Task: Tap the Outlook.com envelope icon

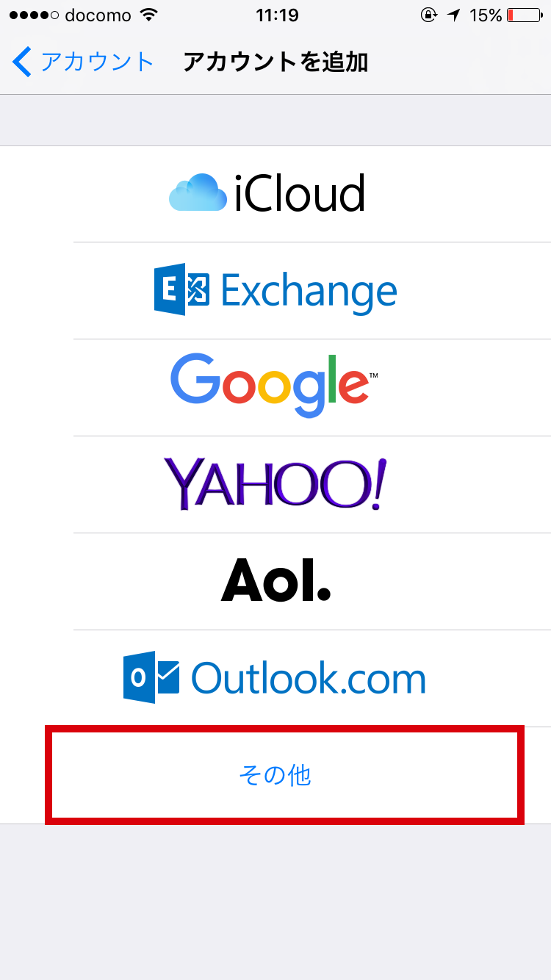Action: coord(151,677)
